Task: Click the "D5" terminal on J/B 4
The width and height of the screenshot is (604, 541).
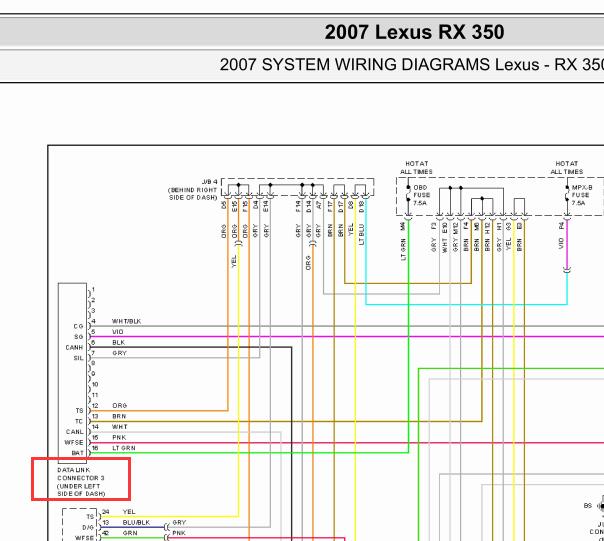Action: (224, 206)
